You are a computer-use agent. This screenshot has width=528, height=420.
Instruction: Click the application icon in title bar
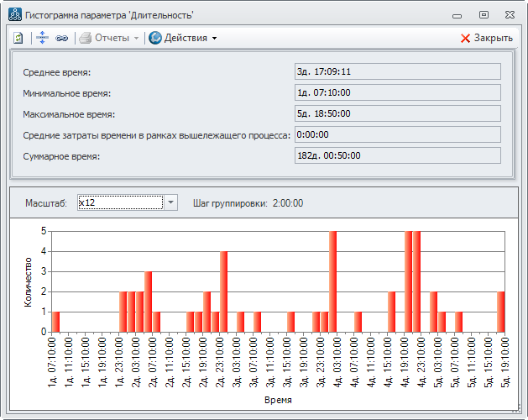click(14, 14)
